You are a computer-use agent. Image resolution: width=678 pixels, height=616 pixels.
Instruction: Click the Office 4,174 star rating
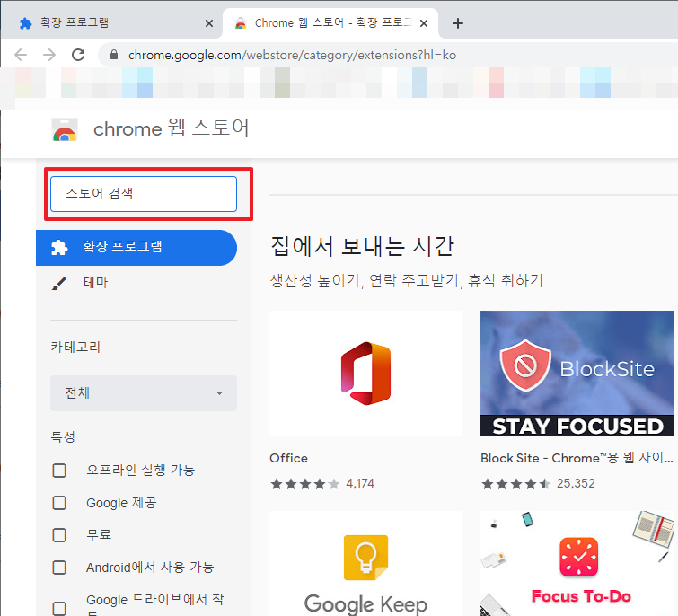click(x=322, y=483)
